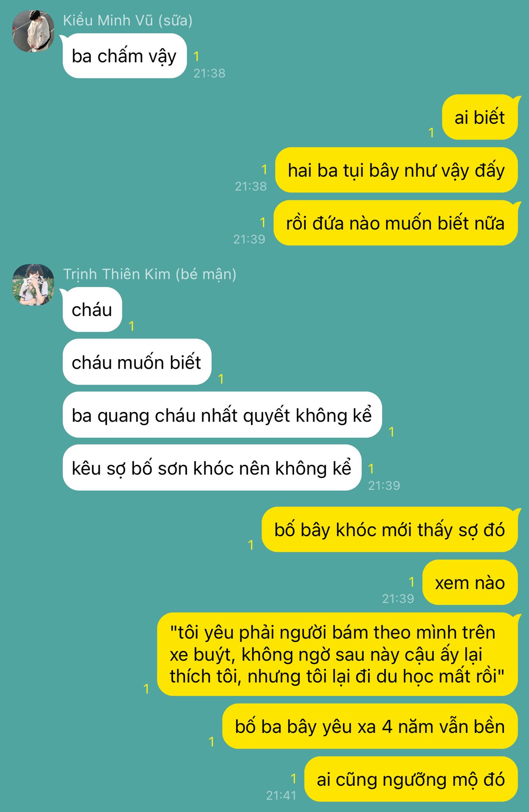Select the short message "cháu"
This screenshot has height=812, width=529.
[92, 310]
